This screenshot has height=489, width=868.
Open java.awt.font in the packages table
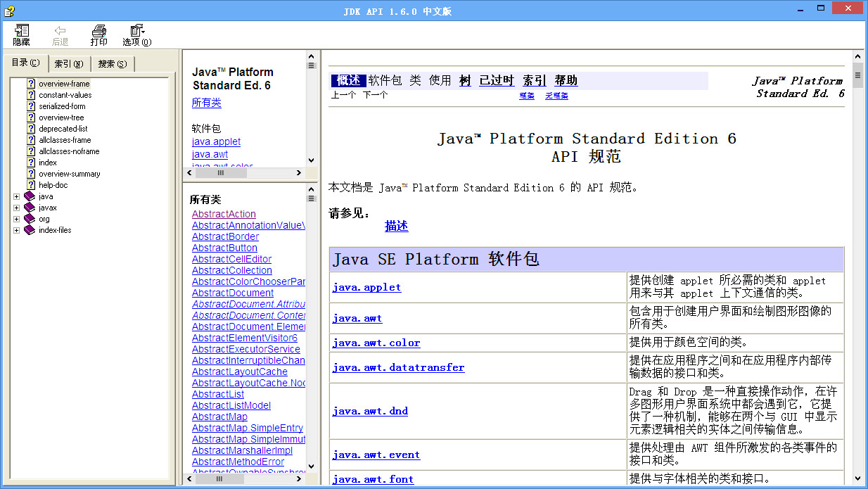(x=373, y=479)
